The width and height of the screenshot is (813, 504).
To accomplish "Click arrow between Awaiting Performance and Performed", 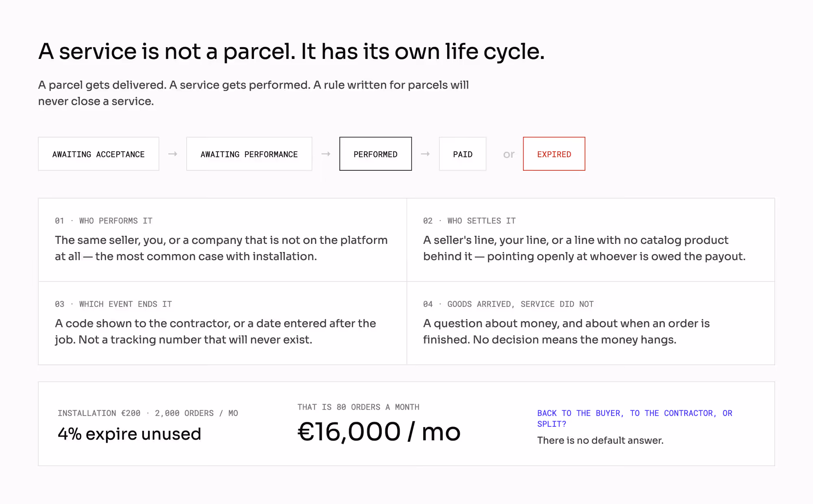I will [326, 154].
